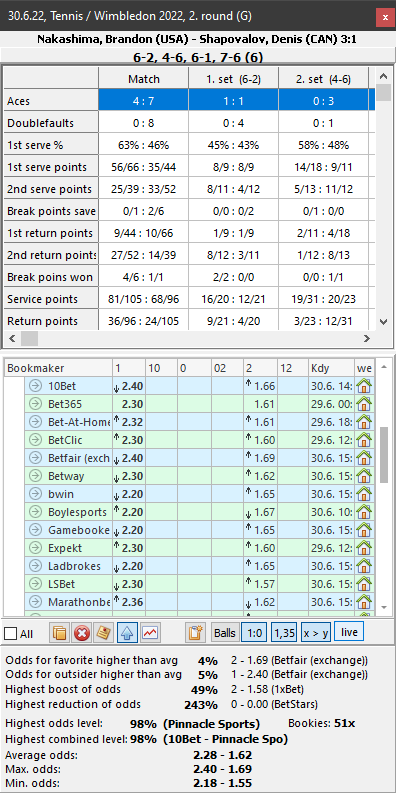The image size is (396, 793).
Task: Open the 10Bet row arrow icon
Action: click(x=35, y=386)
